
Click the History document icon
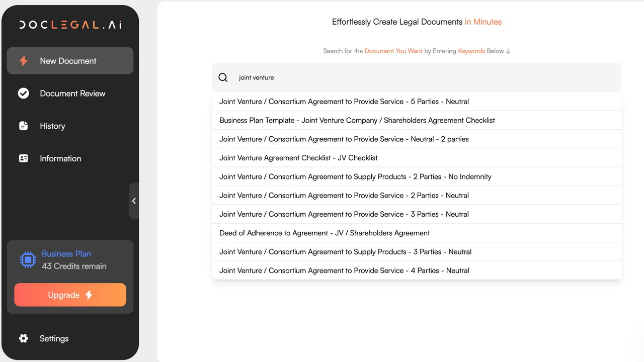[x=23, y=126]
